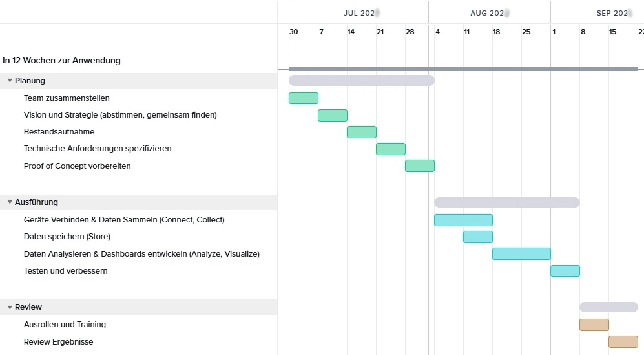Select the cyan Geräte Verbinden task bar
Viewport: 644px width, 355px height.
[463, 220]
